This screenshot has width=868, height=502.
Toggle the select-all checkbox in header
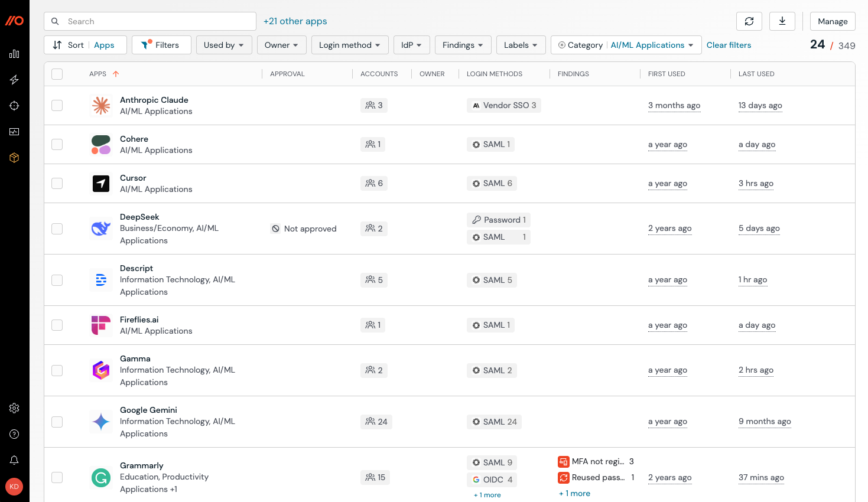pos(57,74)
